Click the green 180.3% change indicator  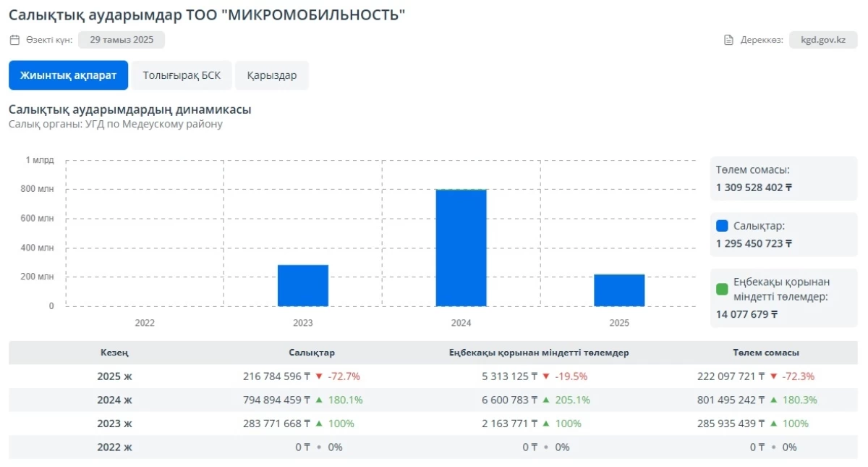coord(793,400)
